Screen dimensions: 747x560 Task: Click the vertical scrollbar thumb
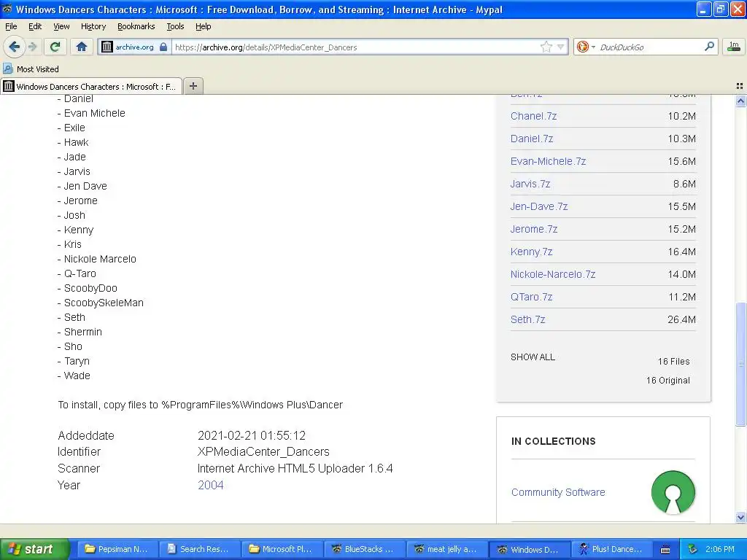pyautogui.click(x=740, y=364)
